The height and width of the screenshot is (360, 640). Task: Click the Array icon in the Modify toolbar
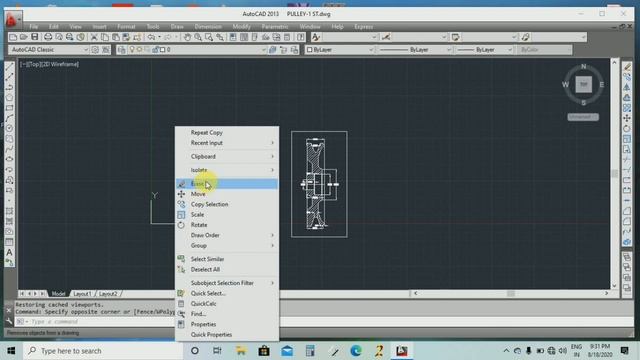(x=627, y=108)
